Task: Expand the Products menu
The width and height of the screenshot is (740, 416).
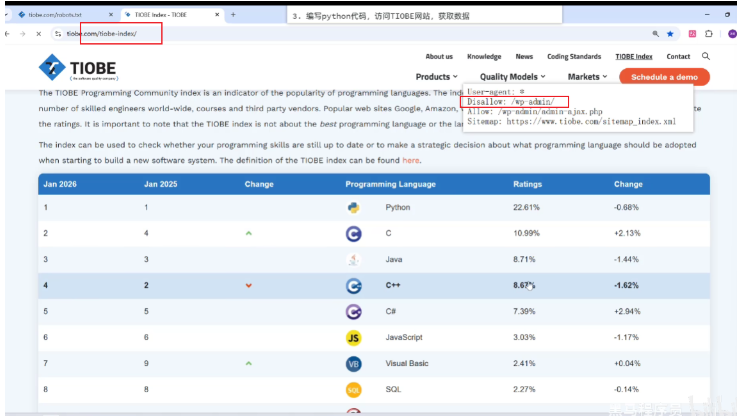Action: click(x=437, y=76)
